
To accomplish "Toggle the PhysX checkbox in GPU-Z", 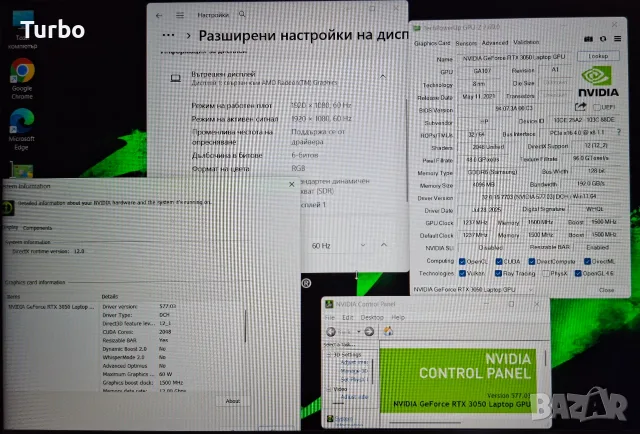I will click(546, 273).
